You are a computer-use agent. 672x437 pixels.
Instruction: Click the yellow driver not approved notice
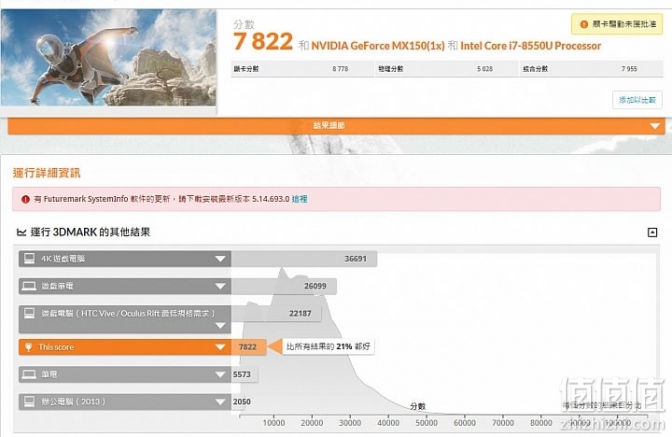617,24
